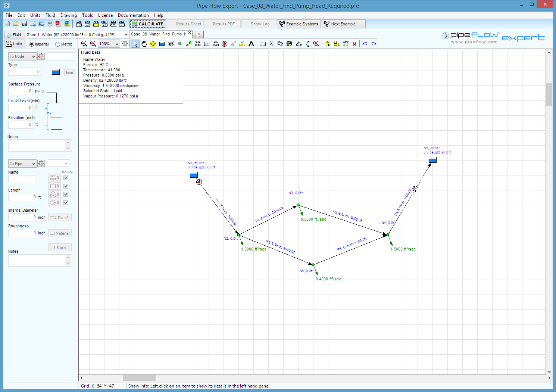
Task: Click the Surface Pressure input field
Action: pos(20,91)
